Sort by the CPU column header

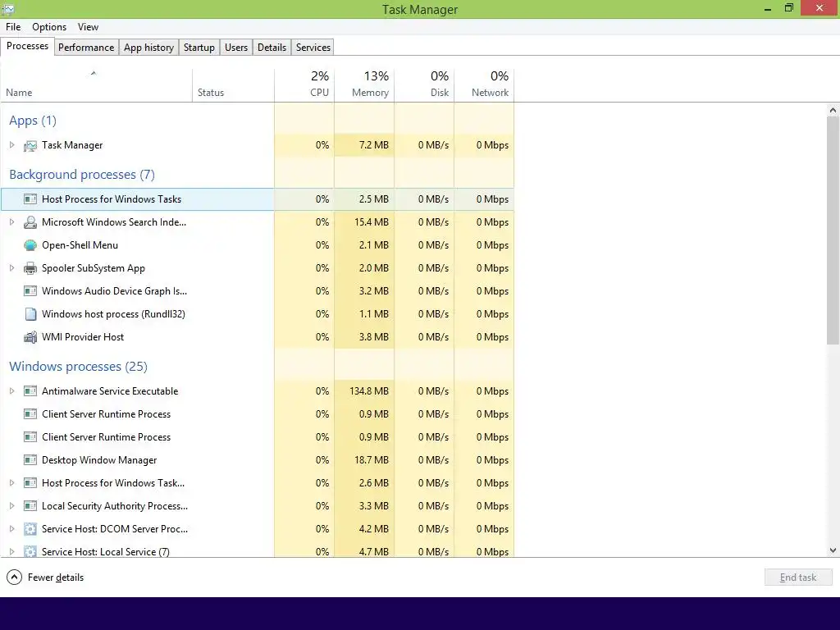coord(304,85)
